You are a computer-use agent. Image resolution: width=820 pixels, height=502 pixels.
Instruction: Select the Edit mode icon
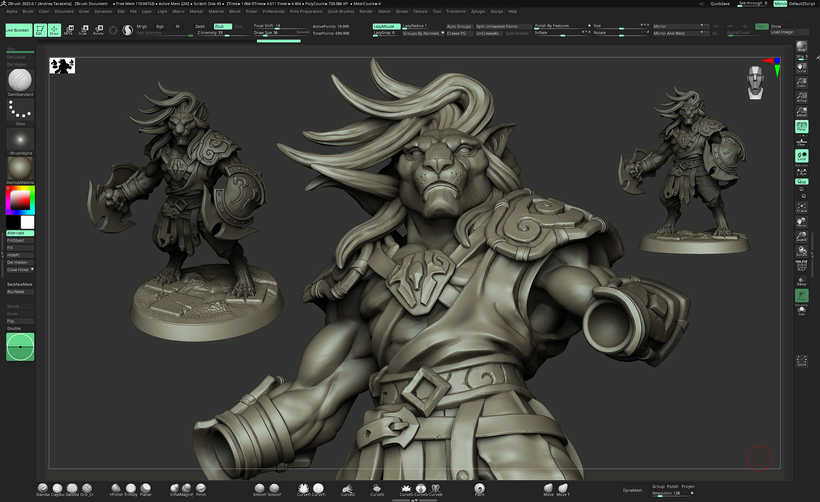coord(41,30)
